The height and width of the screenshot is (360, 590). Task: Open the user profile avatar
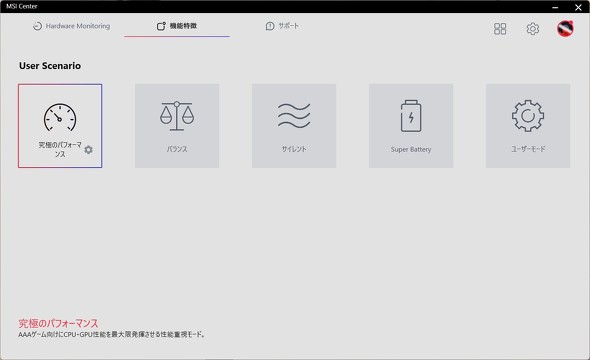(x=565, y=29)
